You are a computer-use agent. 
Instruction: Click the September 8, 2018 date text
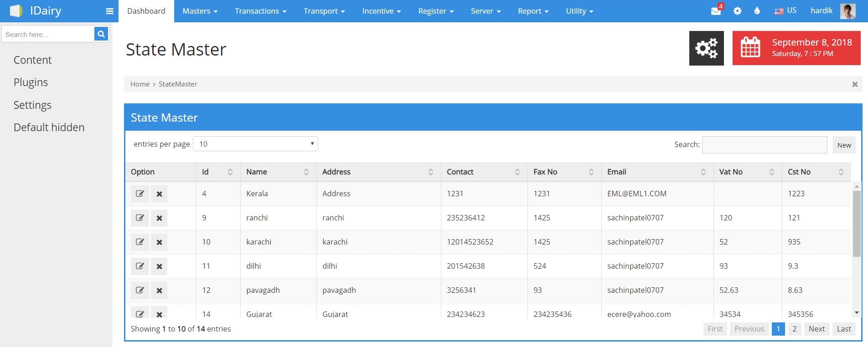point(812,42)
